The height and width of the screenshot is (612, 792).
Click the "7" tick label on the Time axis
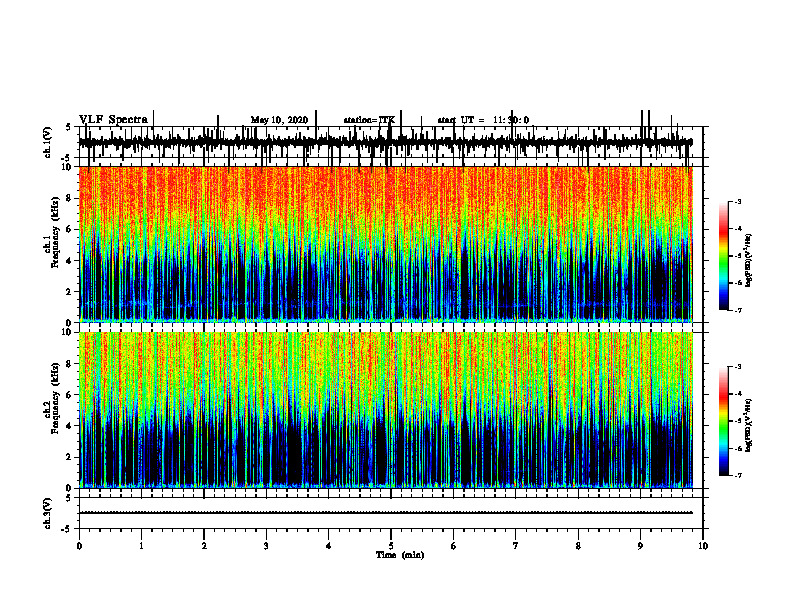click(x=516, y=546)
